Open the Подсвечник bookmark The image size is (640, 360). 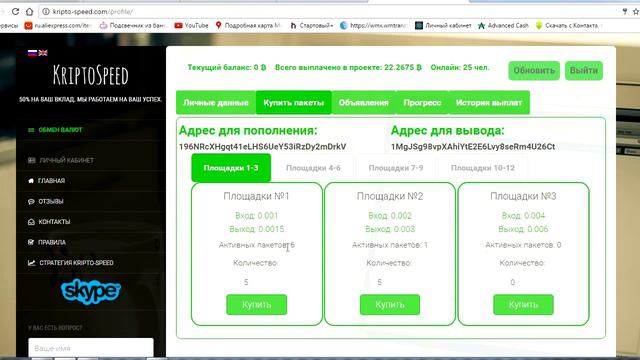pos(133,25)
